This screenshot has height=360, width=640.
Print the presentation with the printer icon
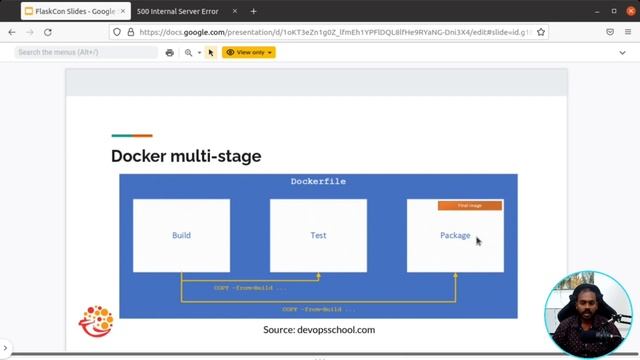[x=169, y=52]
